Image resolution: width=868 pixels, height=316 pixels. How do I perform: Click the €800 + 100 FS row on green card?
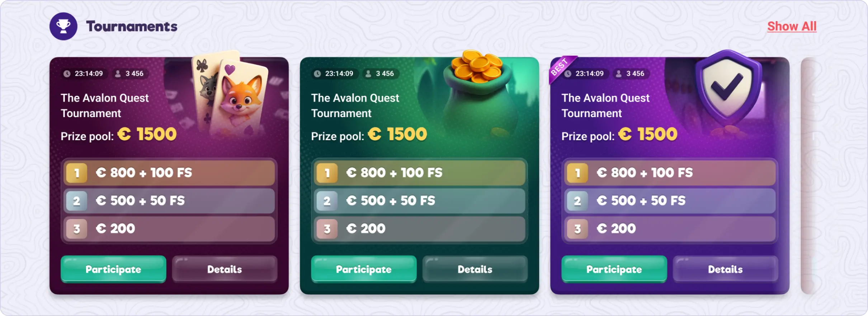pyautogui.click(x=419, y=173)
